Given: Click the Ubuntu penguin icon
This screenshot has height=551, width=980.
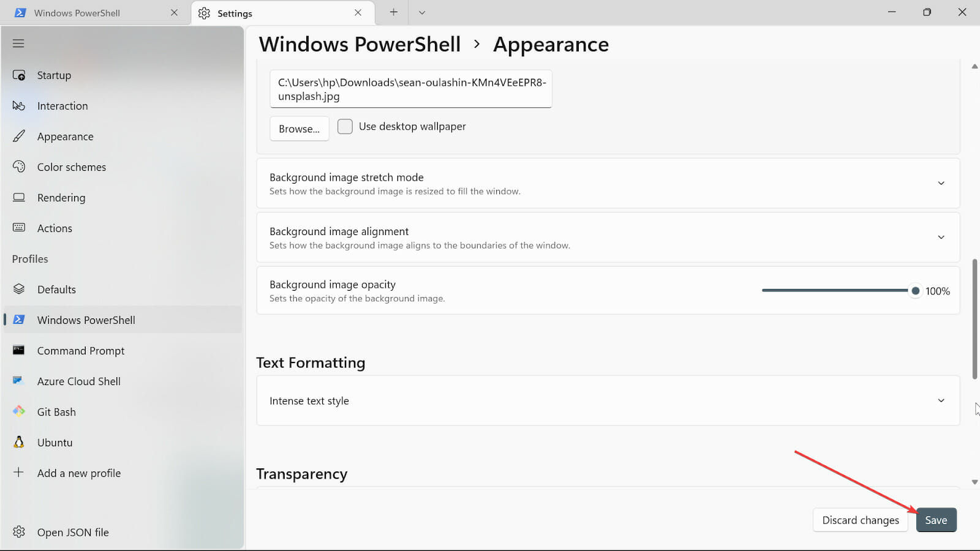Looking at the screenshot, I should 19,442.
